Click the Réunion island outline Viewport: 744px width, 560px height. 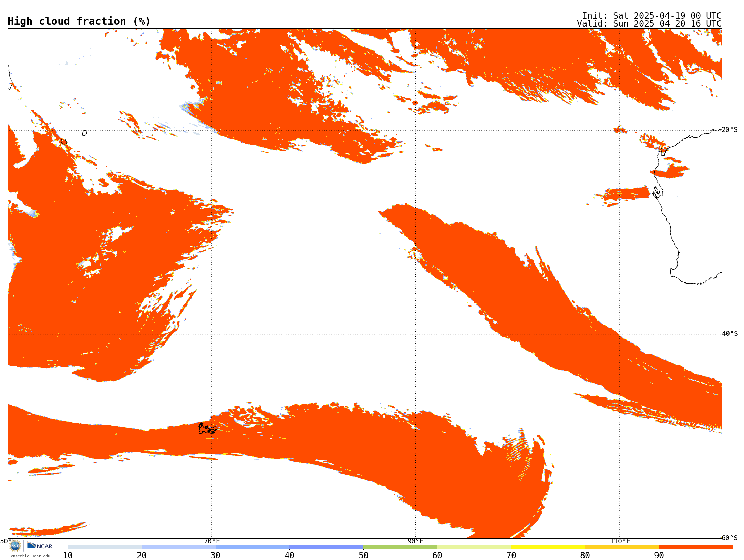tap(64, 142)
